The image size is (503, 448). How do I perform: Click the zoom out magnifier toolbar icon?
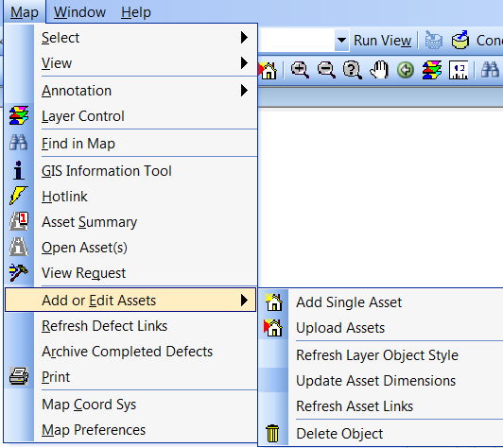pyautogui.click(x=326, y=70)
